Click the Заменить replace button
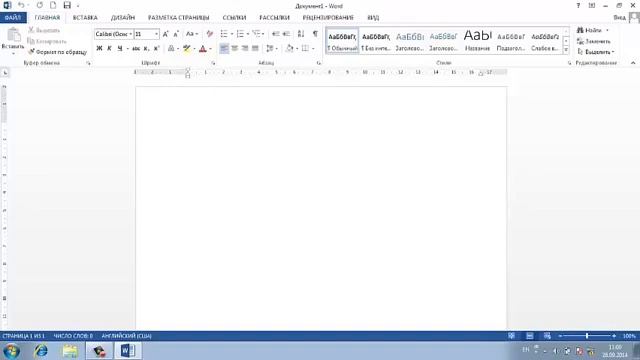 (x=593, y=41)
